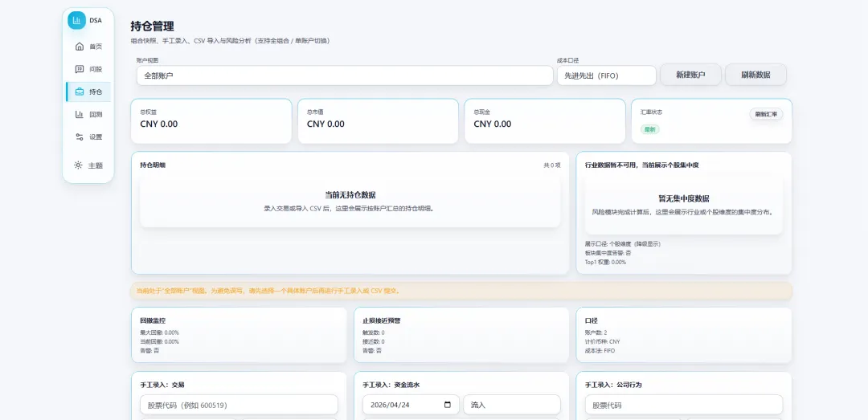Image resolution: width=868 pixels, height=420 pixels.
Task: Click the 口径 card heading
Action: 592,320
